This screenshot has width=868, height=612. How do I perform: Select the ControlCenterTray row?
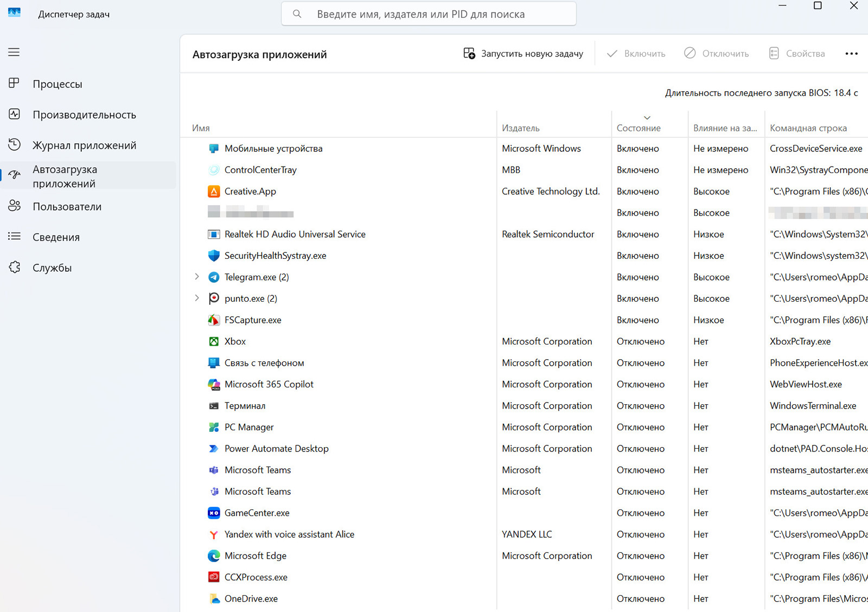point(524,170)
